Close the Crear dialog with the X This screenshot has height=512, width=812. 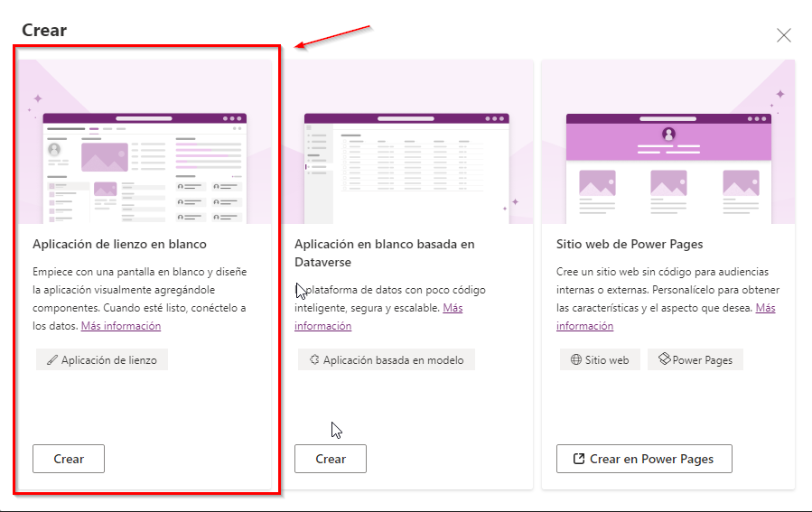[783, 35]
